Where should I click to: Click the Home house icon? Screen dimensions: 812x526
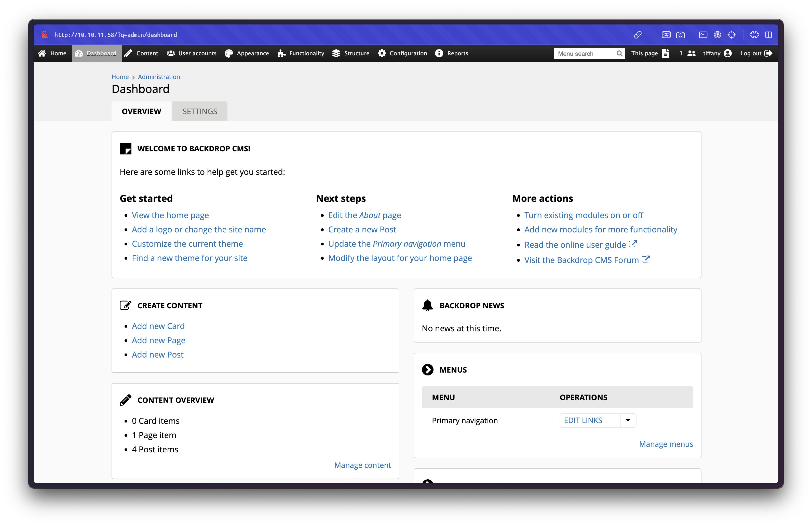click(42, 53)
